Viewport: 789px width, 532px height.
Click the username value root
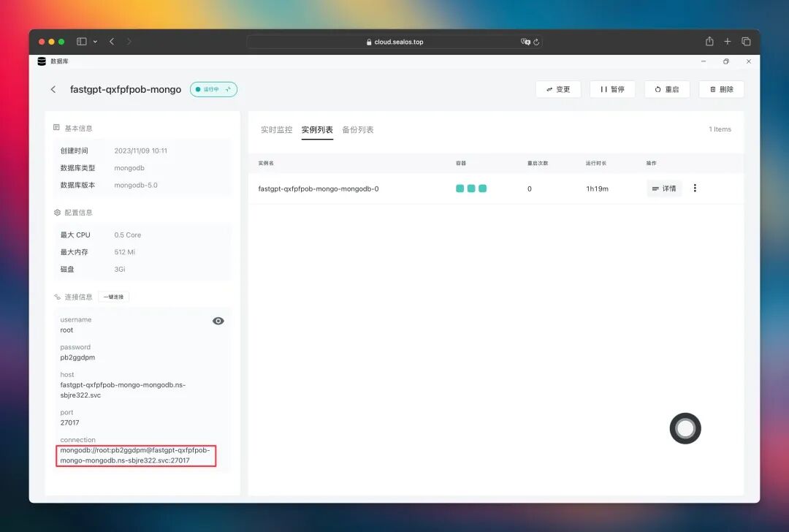click(x=66, y=330)
